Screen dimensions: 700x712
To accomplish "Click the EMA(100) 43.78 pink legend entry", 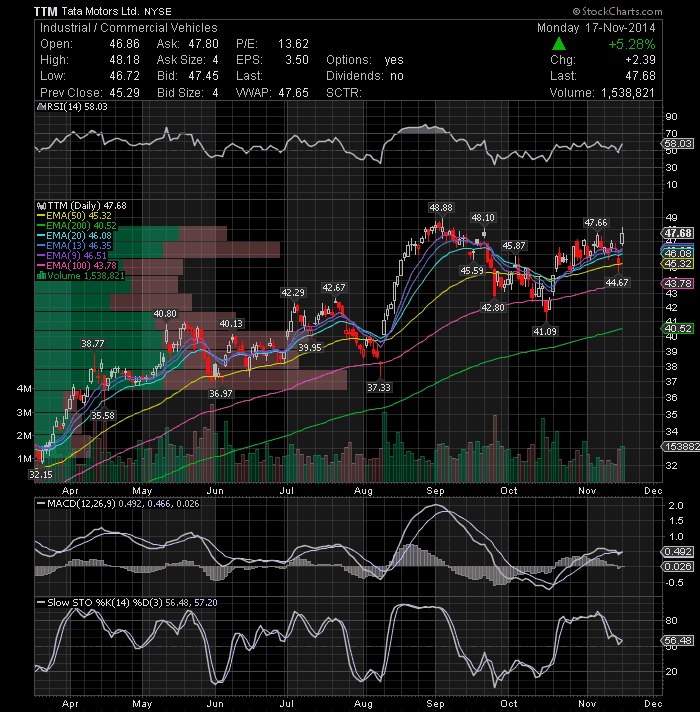I will [x=77, y=266].
